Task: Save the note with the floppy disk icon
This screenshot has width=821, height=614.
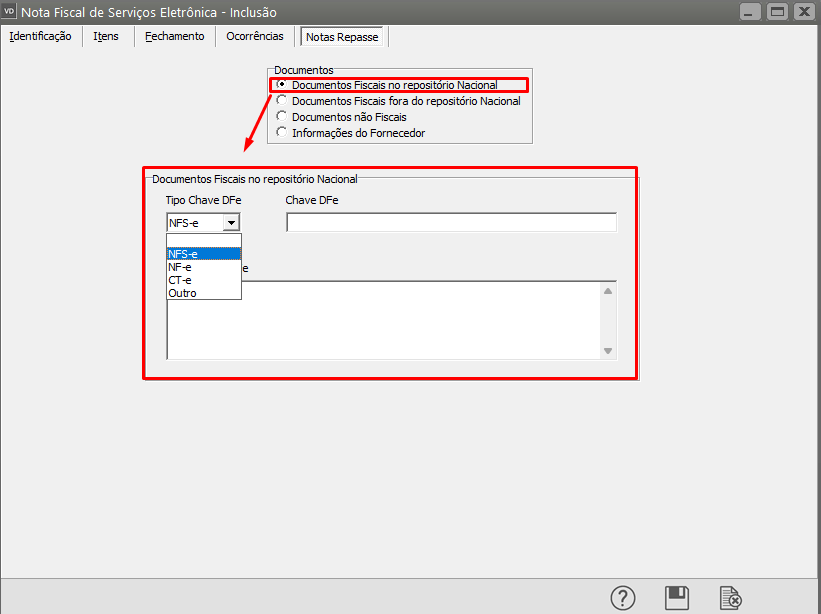Action: [x=677, y=597]
